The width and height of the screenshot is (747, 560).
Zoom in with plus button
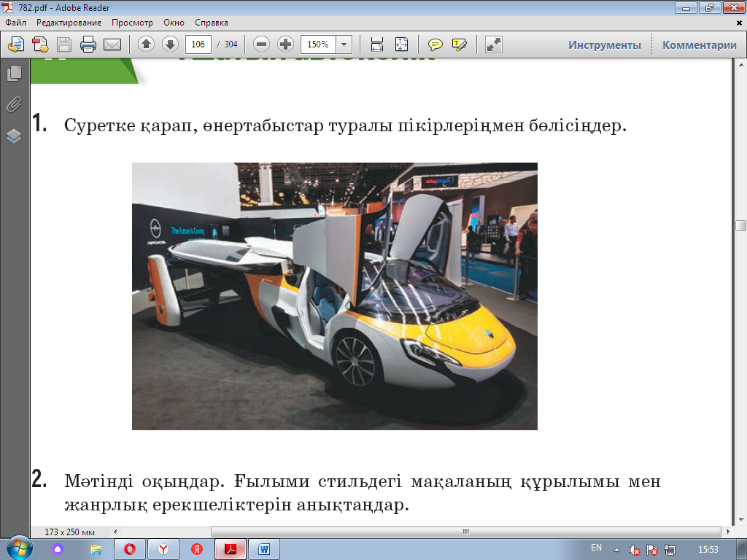[286, 44]
